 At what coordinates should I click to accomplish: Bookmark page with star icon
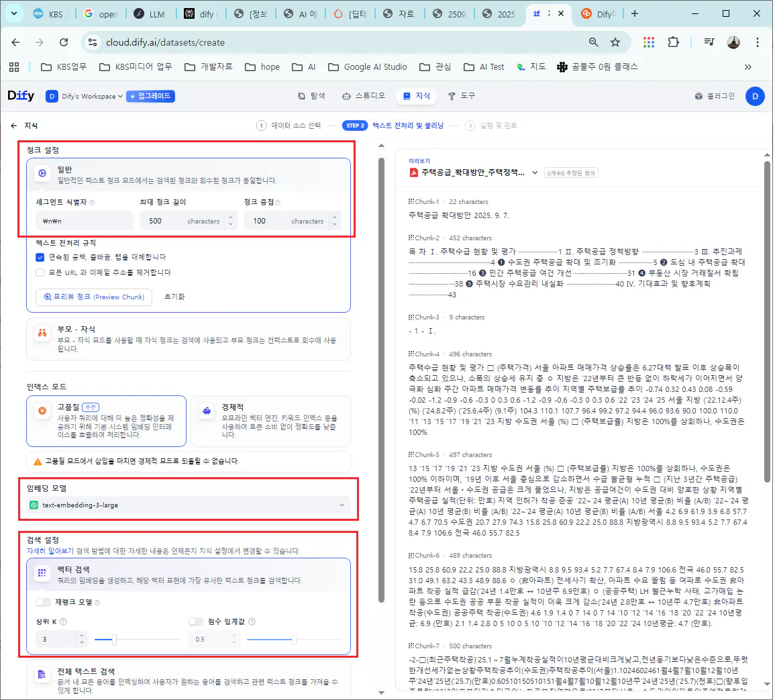point(615,42)
